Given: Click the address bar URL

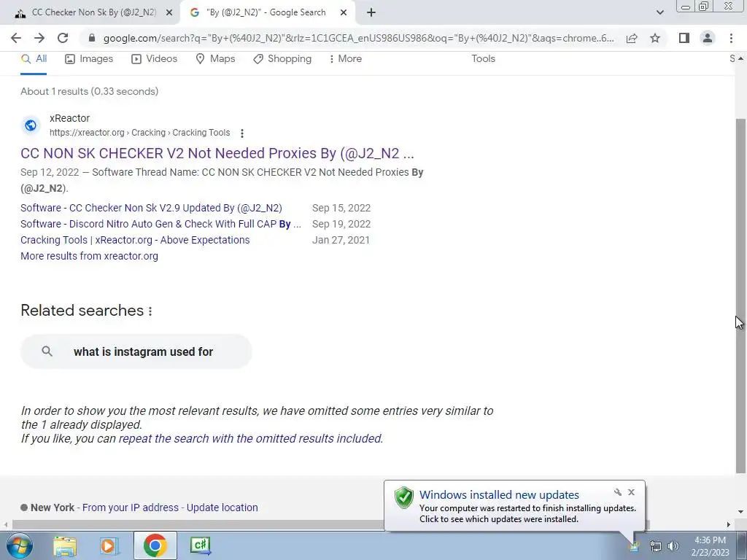Looking at the screenshot, I should click(x=358, y=38).
